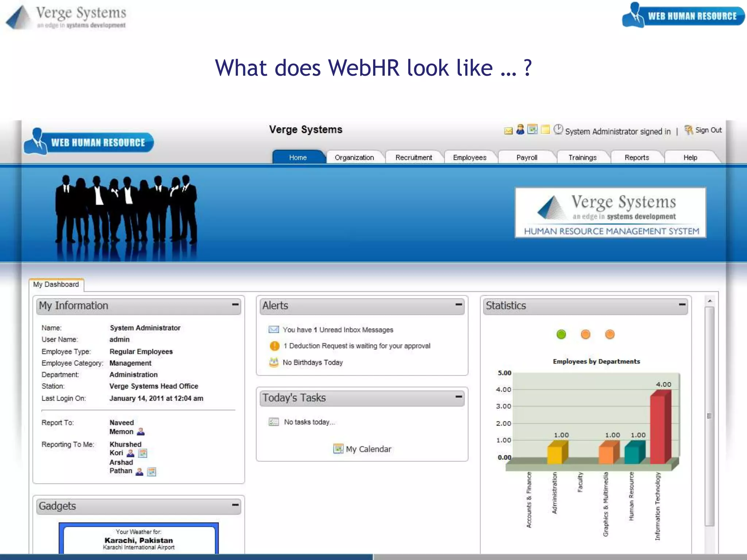Switch to the Organization tab
The width and height of the screenshot is (747, 560).
click(355, 157)
